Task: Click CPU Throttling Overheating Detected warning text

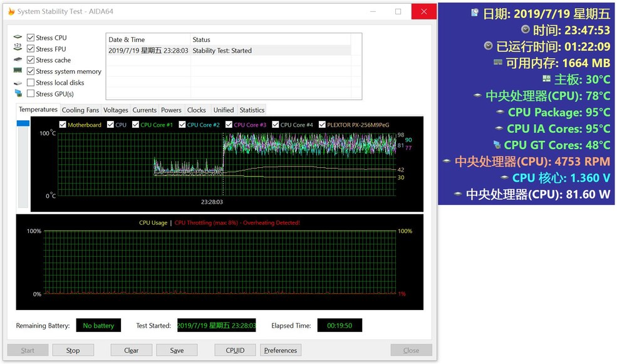Action: pos(237,223)
